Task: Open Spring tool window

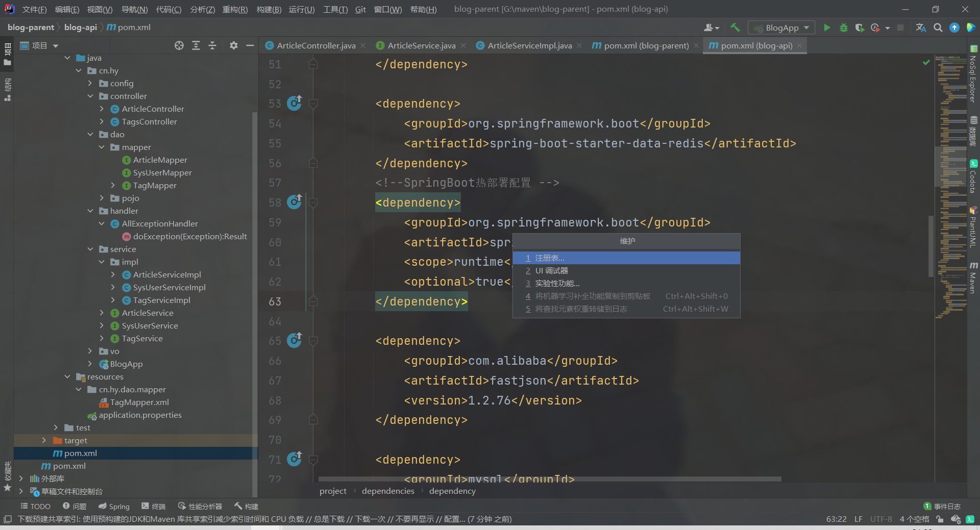Action: (x=114, y=506)
